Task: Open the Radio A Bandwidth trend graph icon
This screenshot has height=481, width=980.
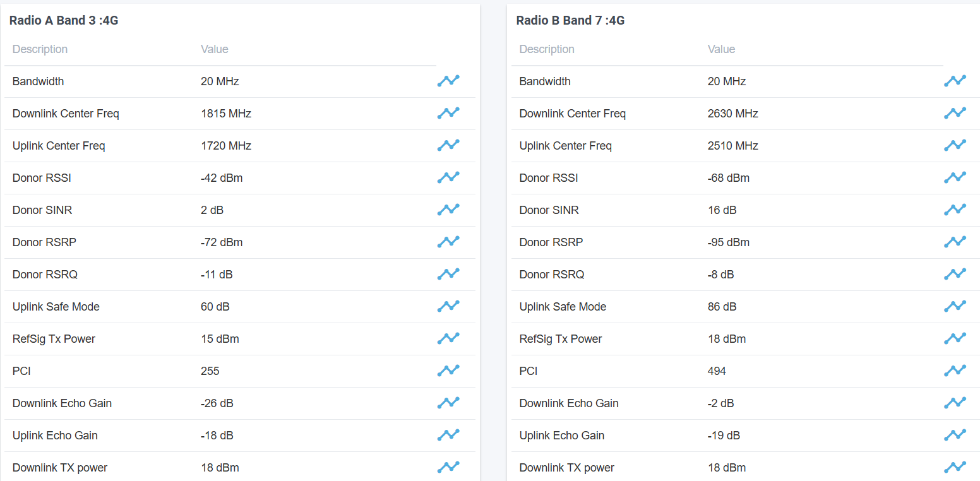Action: click(x=448, y=81)
